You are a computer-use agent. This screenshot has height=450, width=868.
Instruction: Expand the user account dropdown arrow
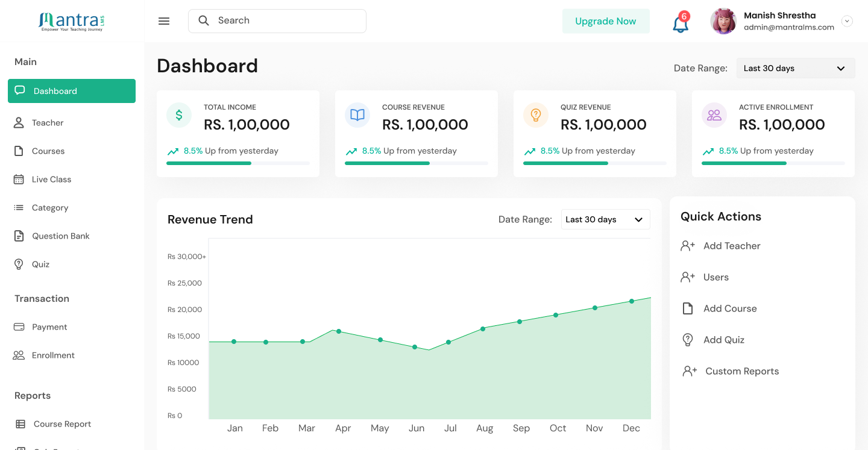[847, 21]
